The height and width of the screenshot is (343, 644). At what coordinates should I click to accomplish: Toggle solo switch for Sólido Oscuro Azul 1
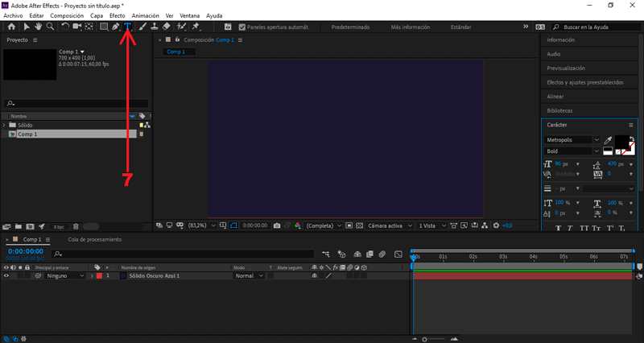click(20, 276)
